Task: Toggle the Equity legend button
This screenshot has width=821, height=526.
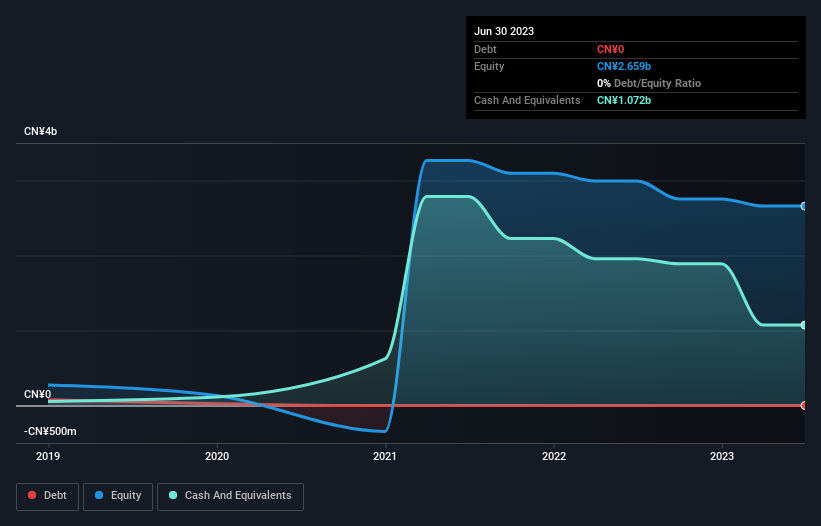Action: pos(118,496)
